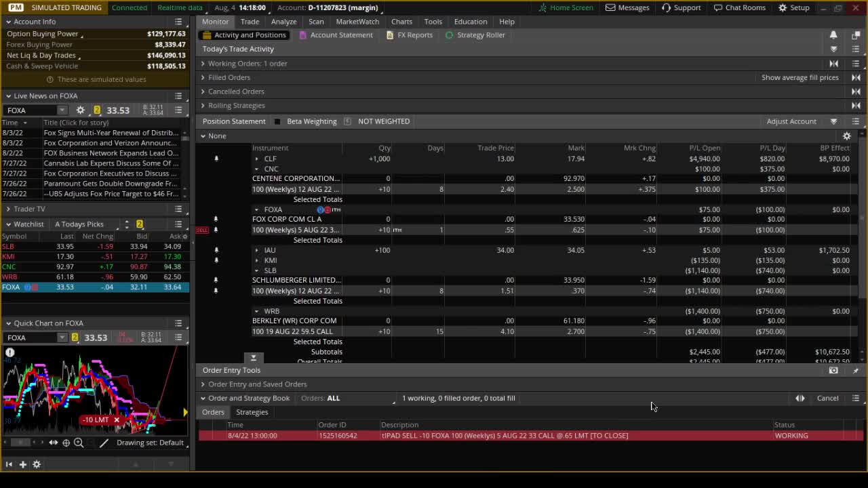This screenshot has height=488, width=868.
Task: Open Quick Chart symbol dropdown
Action: [62, 338]
